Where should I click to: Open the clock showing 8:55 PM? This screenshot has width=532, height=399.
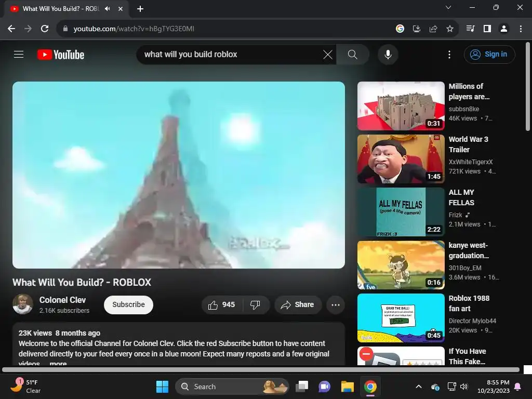(494, 387)
